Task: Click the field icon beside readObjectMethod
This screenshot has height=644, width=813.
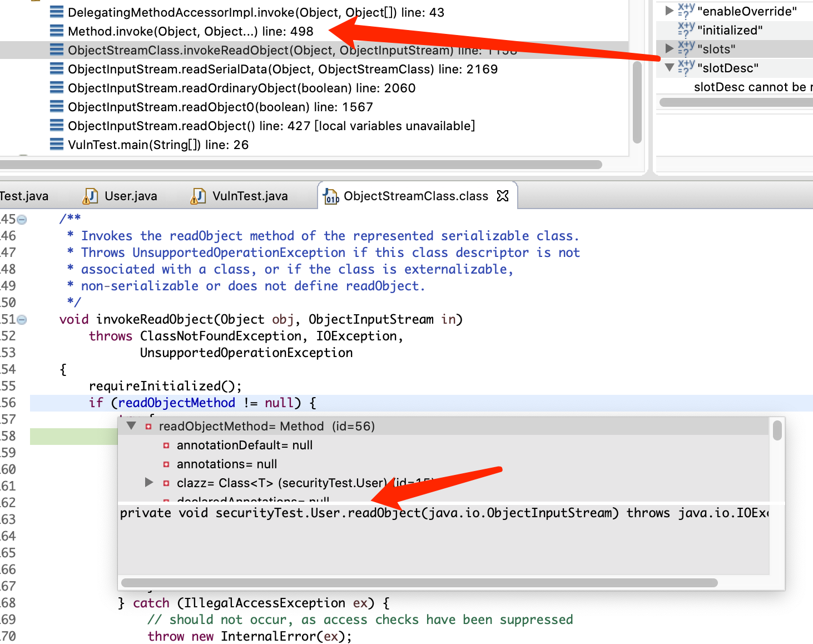Action: pos(148,427)
